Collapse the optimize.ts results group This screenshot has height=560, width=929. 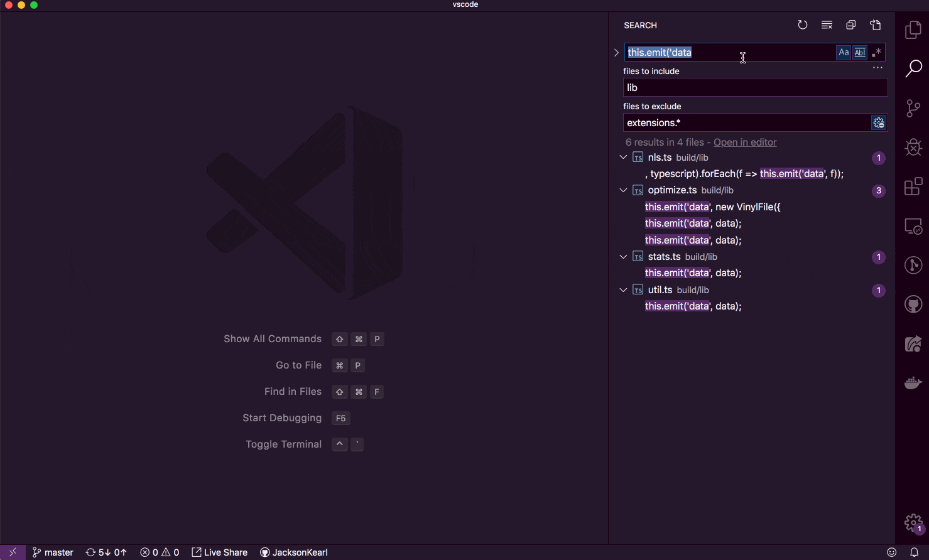click(623, 190)
